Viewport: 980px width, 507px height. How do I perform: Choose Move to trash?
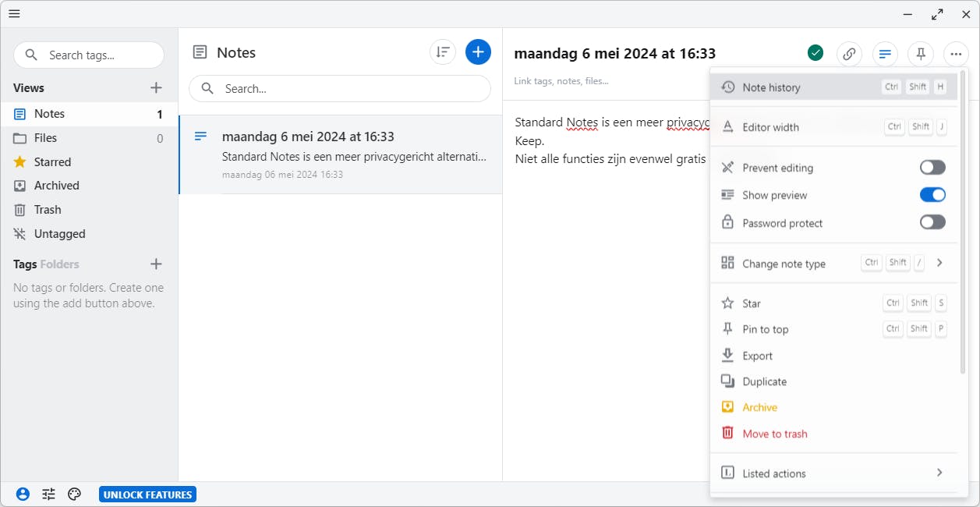834,434
